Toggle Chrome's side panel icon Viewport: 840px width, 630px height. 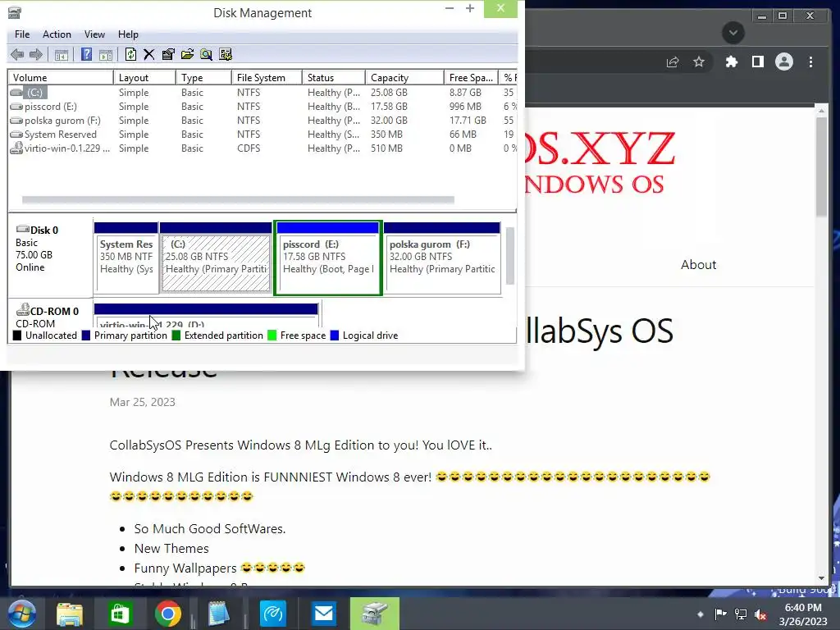757,62
